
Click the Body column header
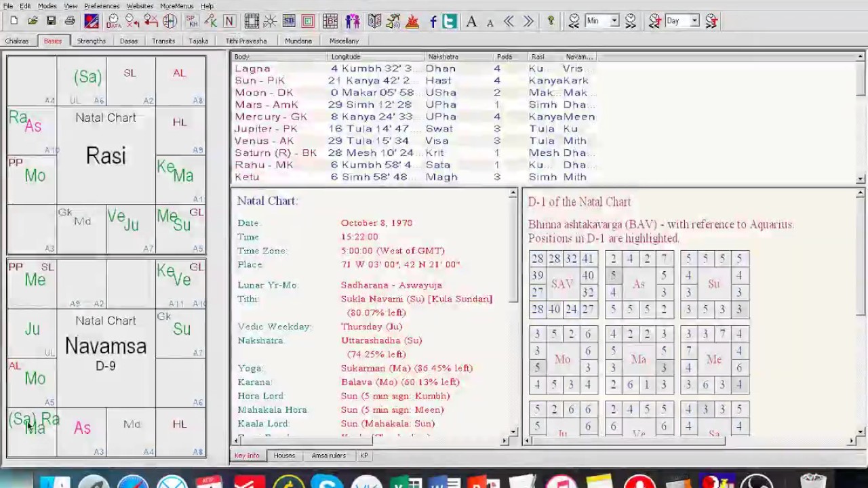coord(279,57)
